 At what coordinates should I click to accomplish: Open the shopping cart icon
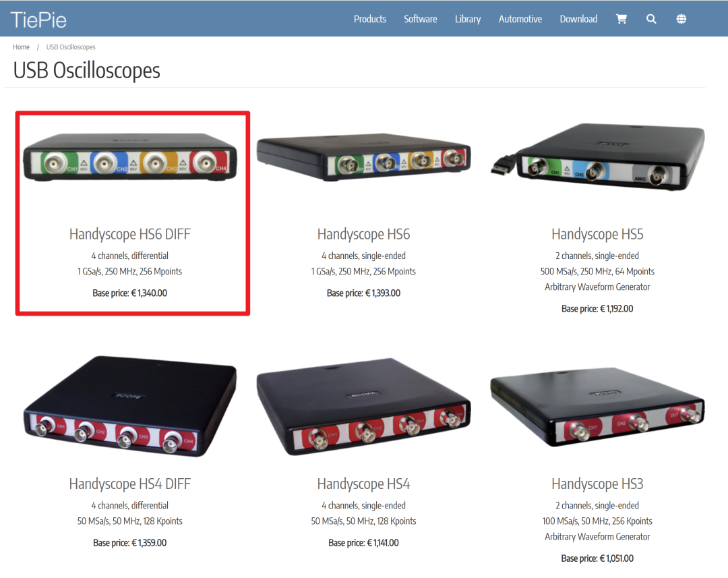[621, 19]
